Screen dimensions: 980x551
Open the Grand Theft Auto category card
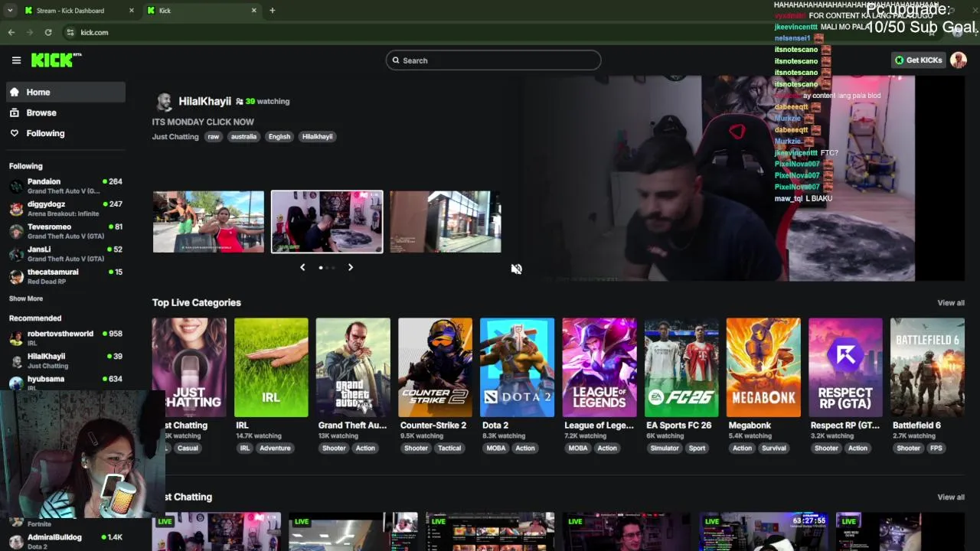coord(353,367)
